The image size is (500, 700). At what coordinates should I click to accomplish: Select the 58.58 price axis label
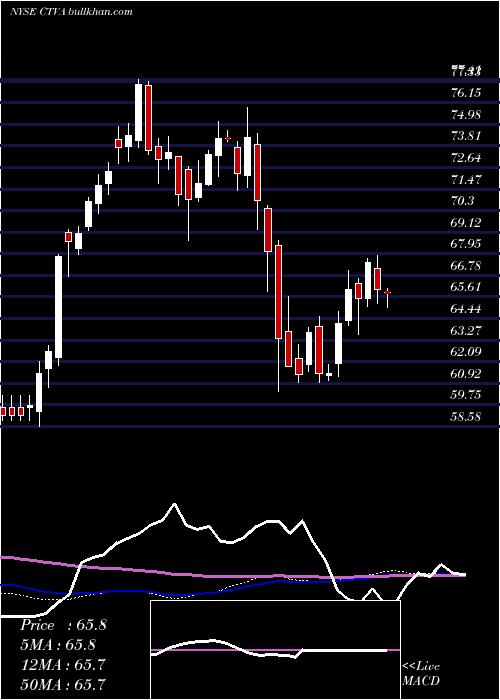466,417
